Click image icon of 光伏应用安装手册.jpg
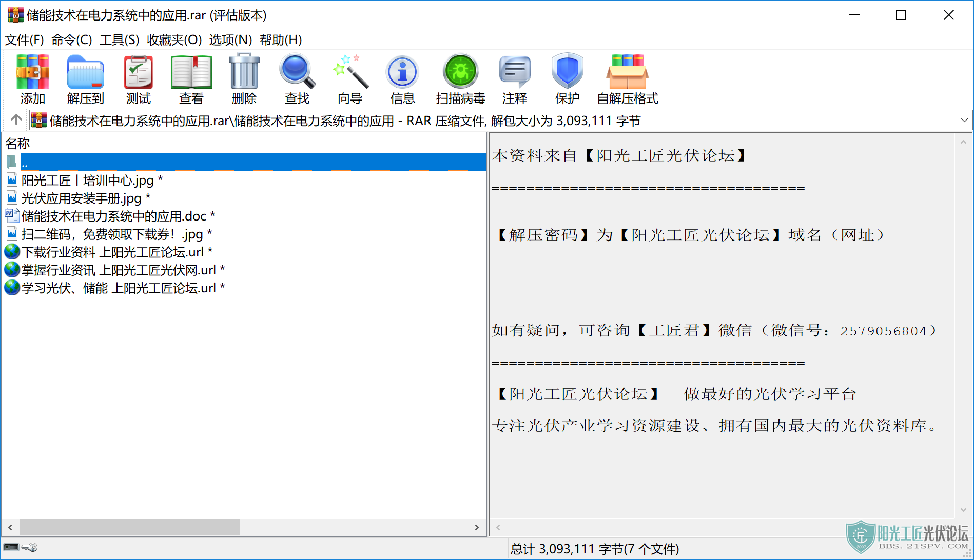This screenshot has width=974, height=560. pos(12,198)
